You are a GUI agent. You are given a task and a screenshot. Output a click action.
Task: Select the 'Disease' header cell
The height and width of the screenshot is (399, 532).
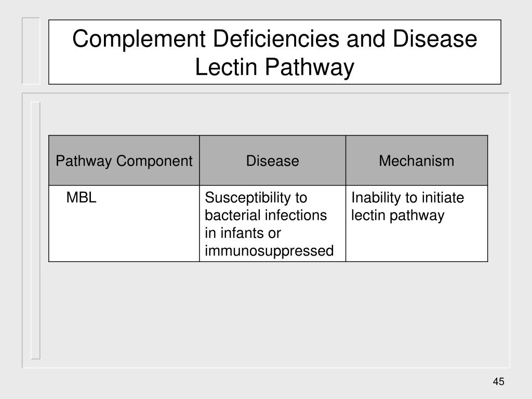(x=272, y=161)
